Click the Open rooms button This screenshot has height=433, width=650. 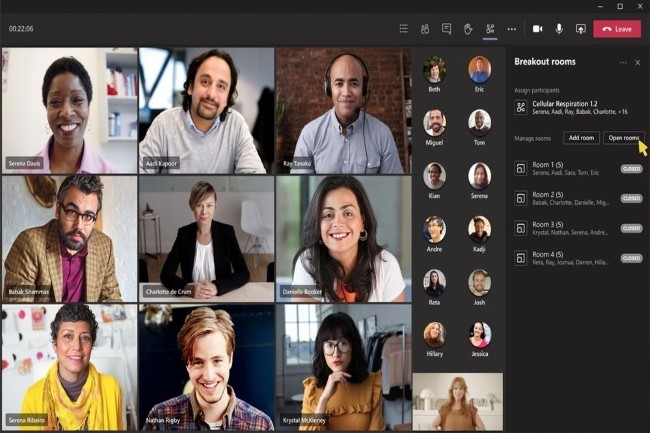[624, 138]
